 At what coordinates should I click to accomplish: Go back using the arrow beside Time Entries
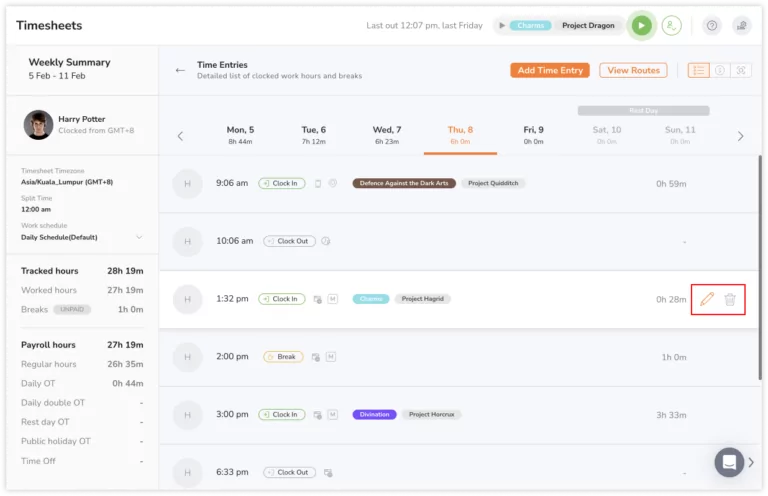[x=180, y=71]
